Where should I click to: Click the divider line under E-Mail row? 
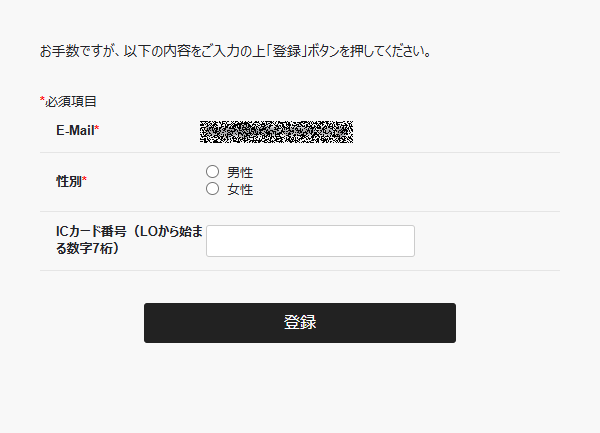(300, 152)
